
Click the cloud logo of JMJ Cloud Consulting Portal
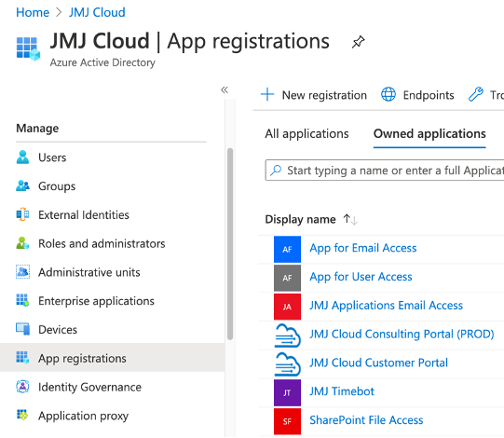(x=287, y=335)
